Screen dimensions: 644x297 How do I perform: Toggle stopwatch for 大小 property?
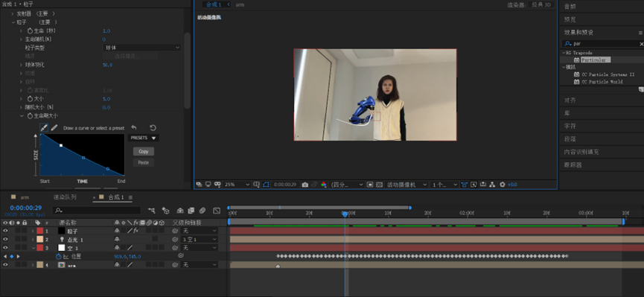tap(30, 99)
